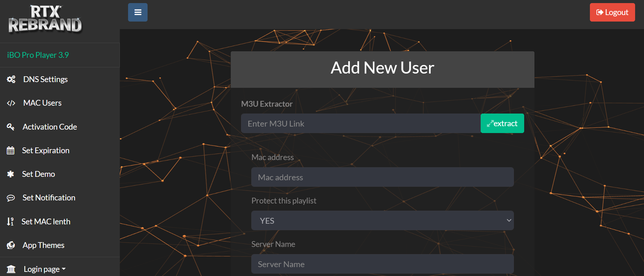Click the MAC Users code icon

pos(11,103)
